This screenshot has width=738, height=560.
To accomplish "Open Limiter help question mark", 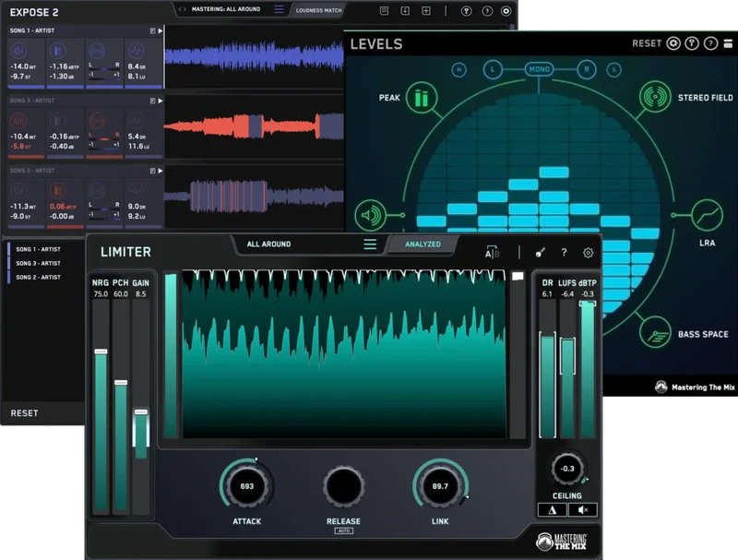I will [564, 253].
